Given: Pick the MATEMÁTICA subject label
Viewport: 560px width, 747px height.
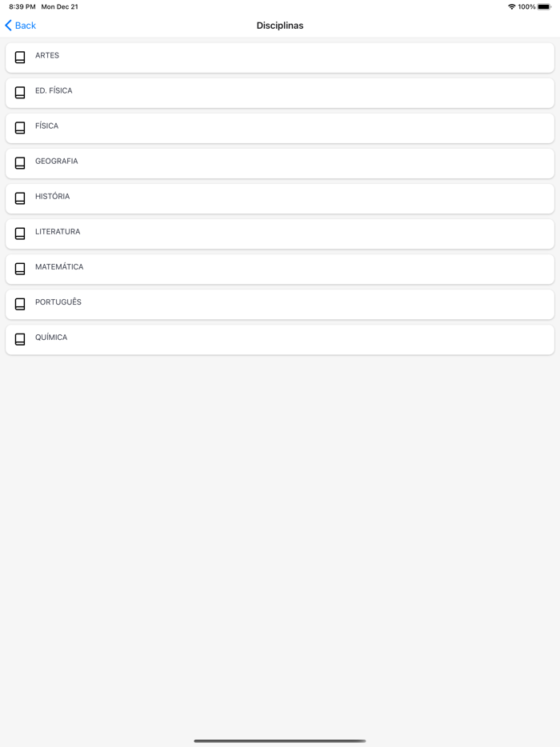Looking at the screenshot, I should click(59, 267).
